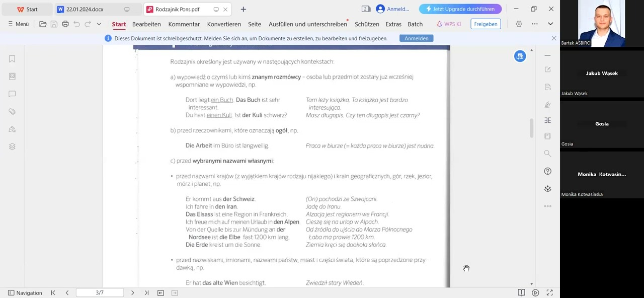Click the scroll down arrow of document
The width and height of the screenshot is (644, 298).
pyautogui.click(x=532, y=284)
